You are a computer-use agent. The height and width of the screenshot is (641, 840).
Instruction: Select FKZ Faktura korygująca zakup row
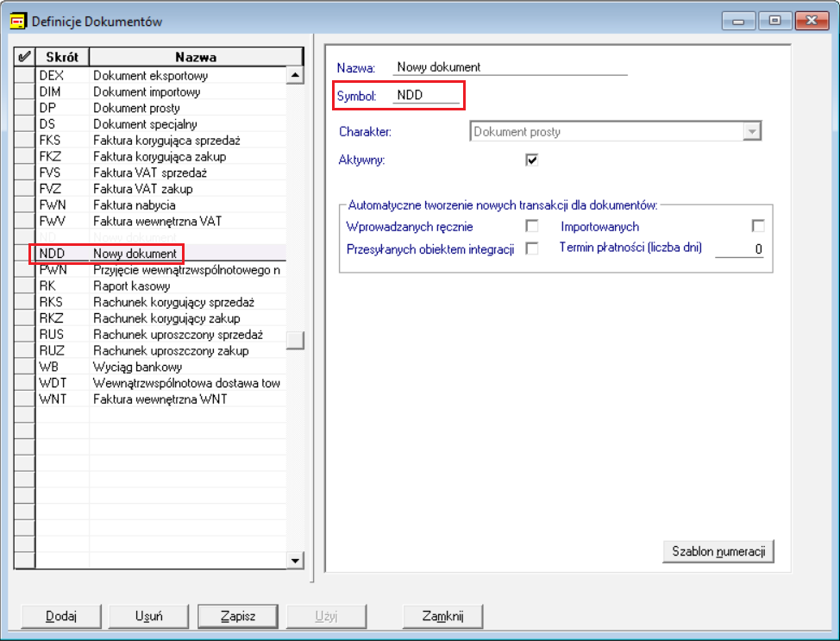(160, 156)
